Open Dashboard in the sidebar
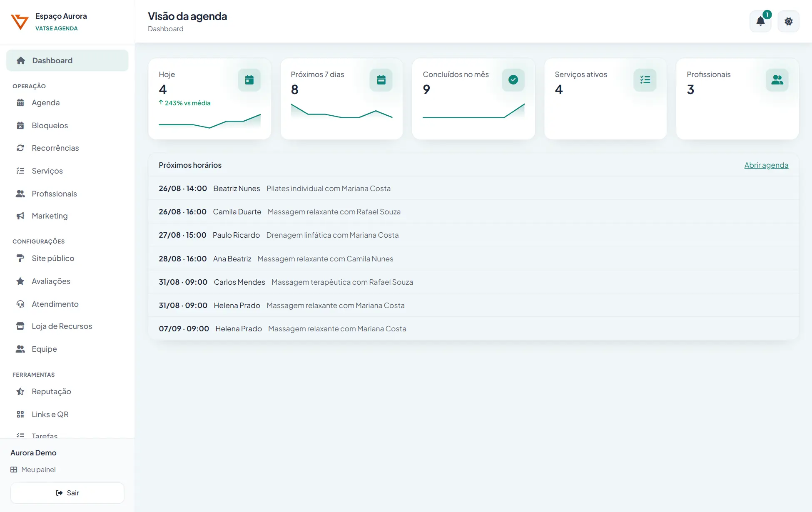Screen dimensions: 812x512 67,61
